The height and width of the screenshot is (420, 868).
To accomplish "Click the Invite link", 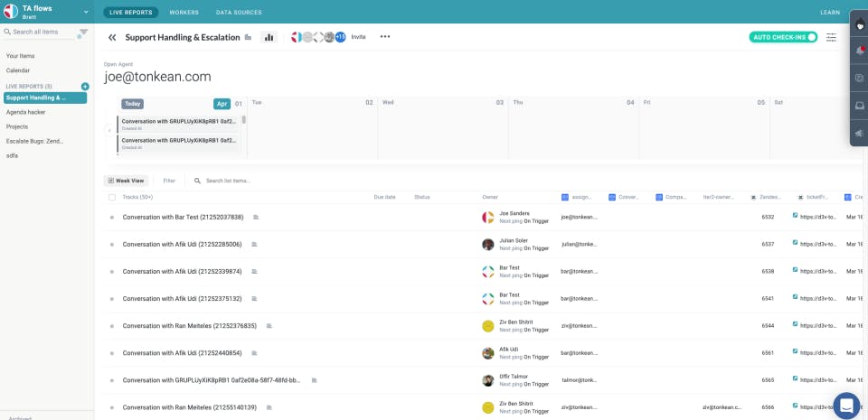I will (x=359, y=37).
